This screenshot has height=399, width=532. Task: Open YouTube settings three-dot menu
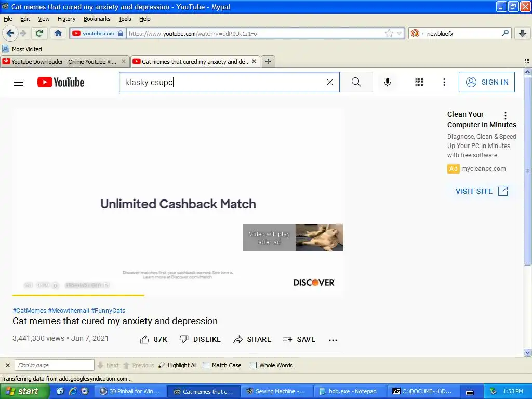tap(444, 82)
